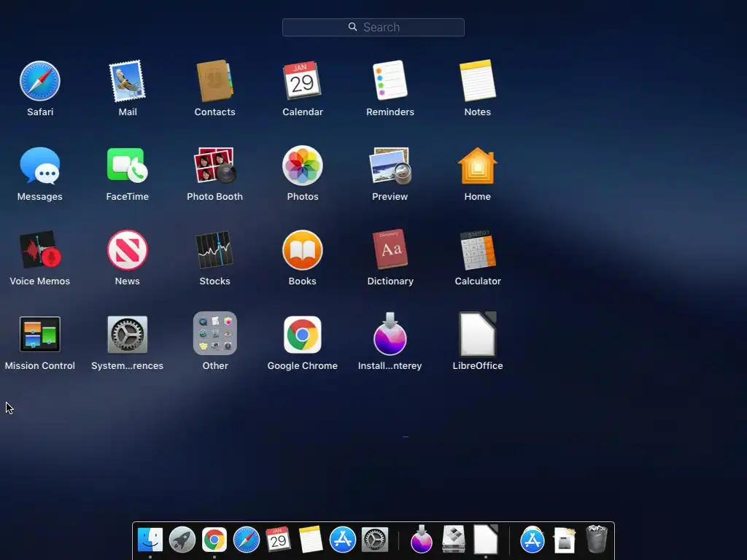Open Mission Control
This screenshot has width=747, height=560.
pyautogui.click(x=40, y=334)
